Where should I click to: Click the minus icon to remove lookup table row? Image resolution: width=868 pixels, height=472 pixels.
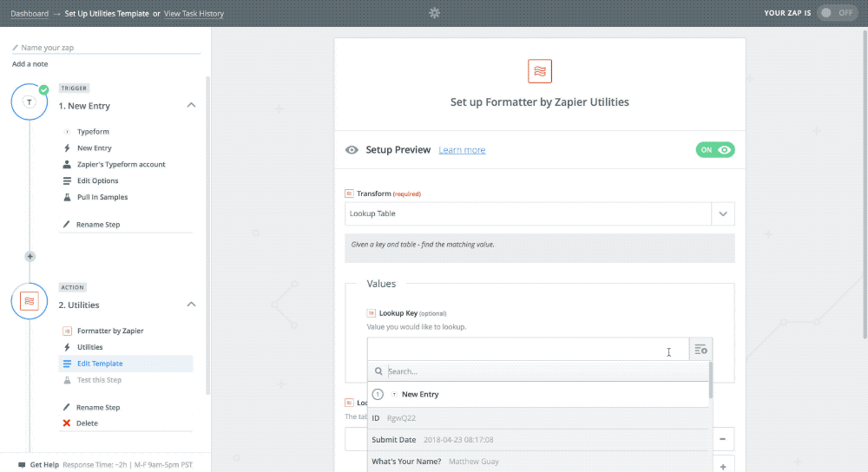(723, 439)
